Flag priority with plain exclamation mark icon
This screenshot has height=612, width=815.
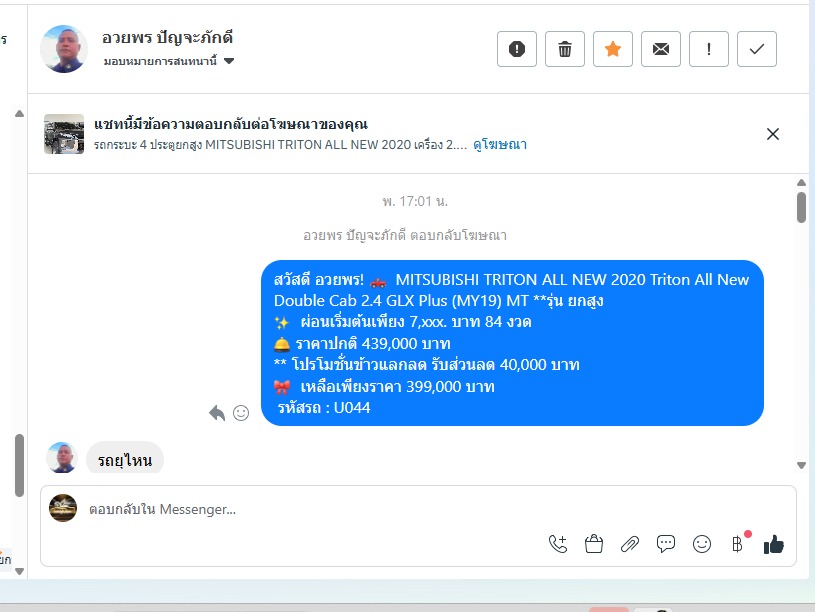709,49
